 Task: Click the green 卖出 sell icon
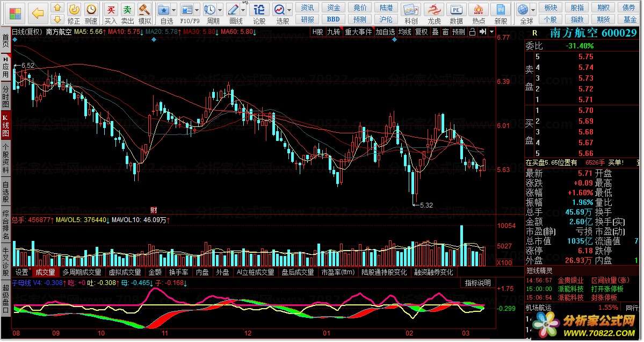tap(127, 13)
